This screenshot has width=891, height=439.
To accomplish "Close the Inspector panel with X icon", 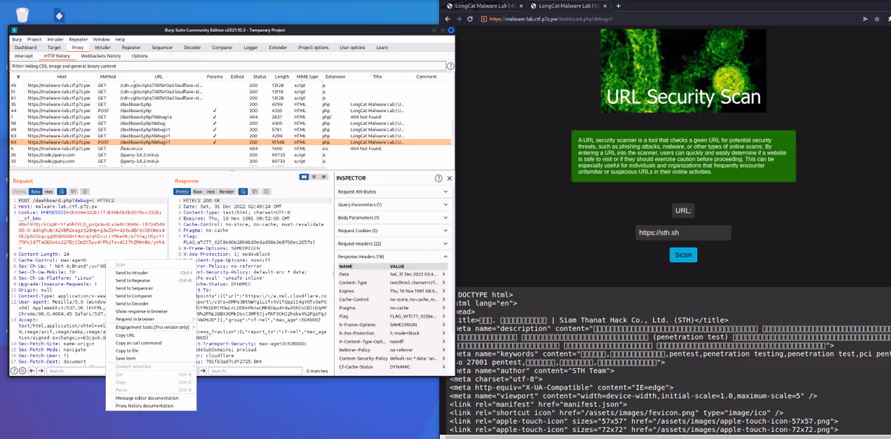I will point(449,178).
